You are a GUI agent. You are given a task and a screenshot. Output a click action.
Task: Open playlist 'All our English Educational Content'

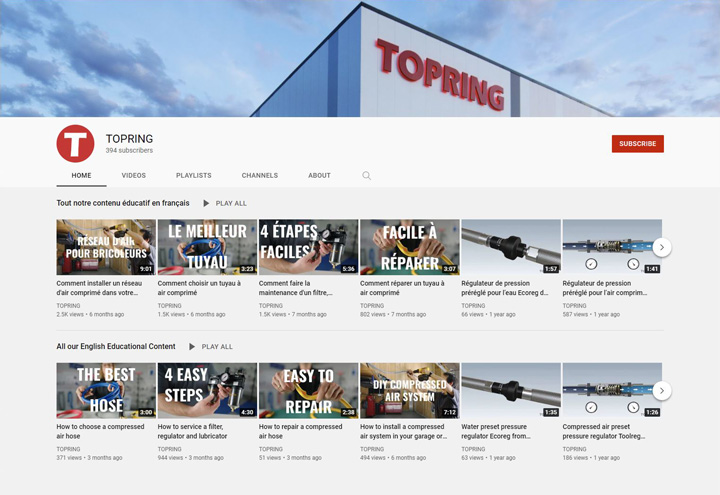click(x=116, y=346)
